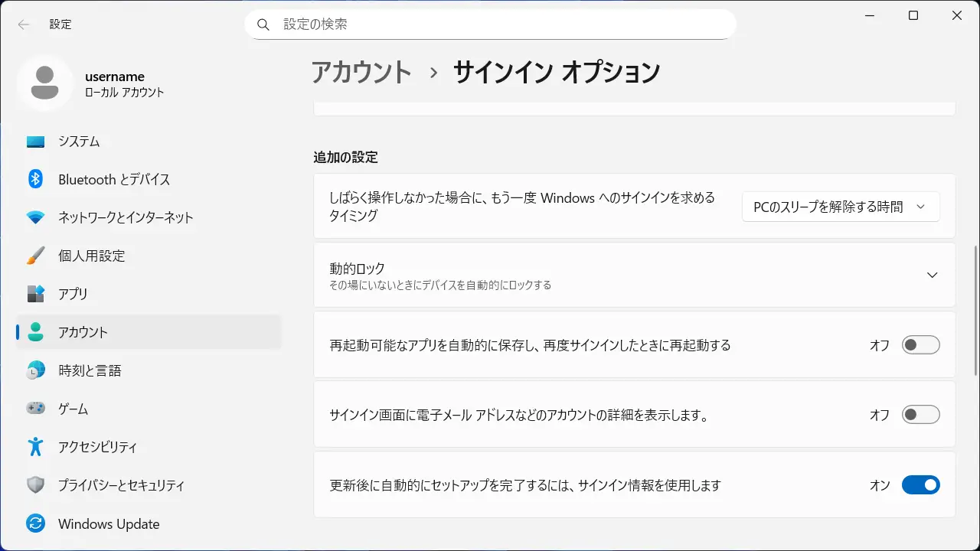Open the PCのスリープを解除する時間 dropdown
980x551 pixels.
[840, 207]
